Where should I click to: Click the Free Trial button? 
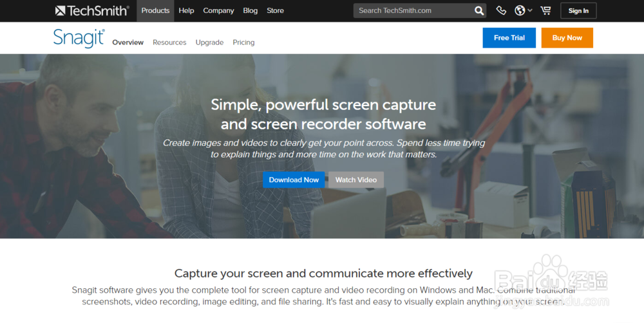509,38
